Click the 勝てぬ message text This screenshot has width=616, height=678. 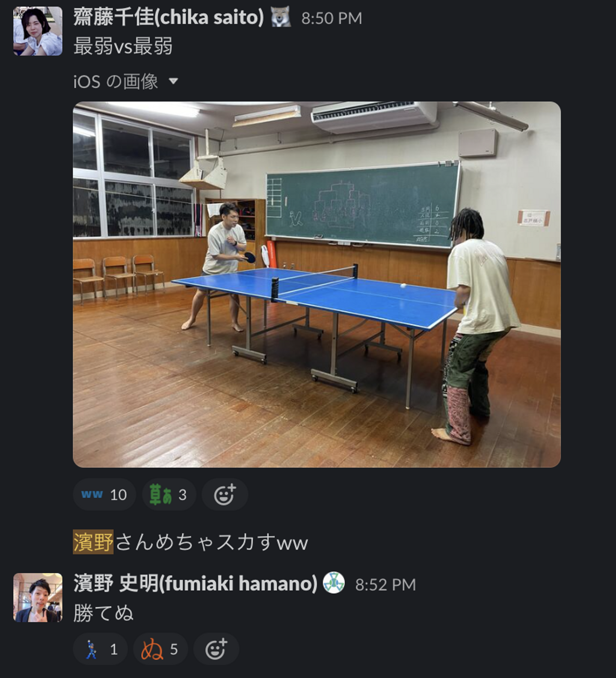(x=103, y=613)
